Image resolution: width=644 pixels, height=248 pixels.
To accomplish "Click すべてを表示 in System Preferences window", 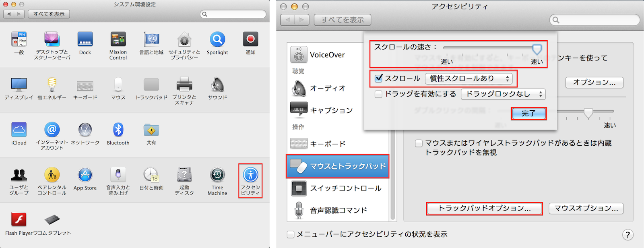I will [x=49, y=14].
